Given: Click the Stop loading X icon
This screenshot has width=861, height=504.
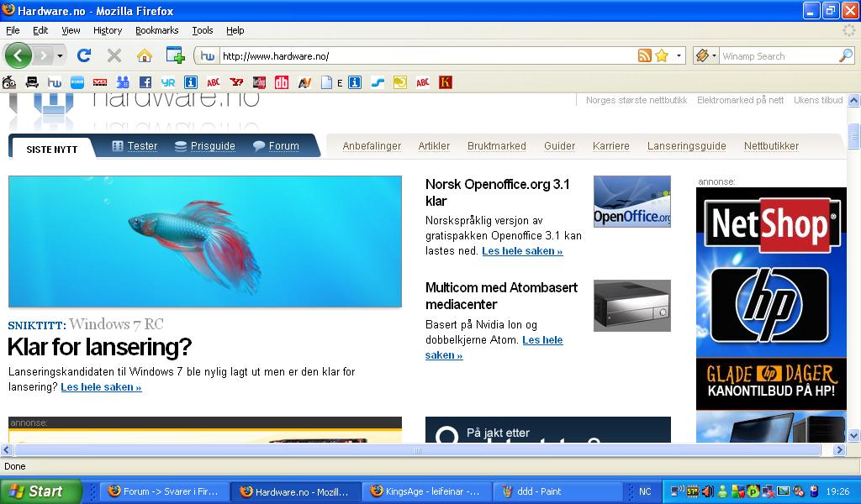Looking at the screenshot, I should pos(114,55).
